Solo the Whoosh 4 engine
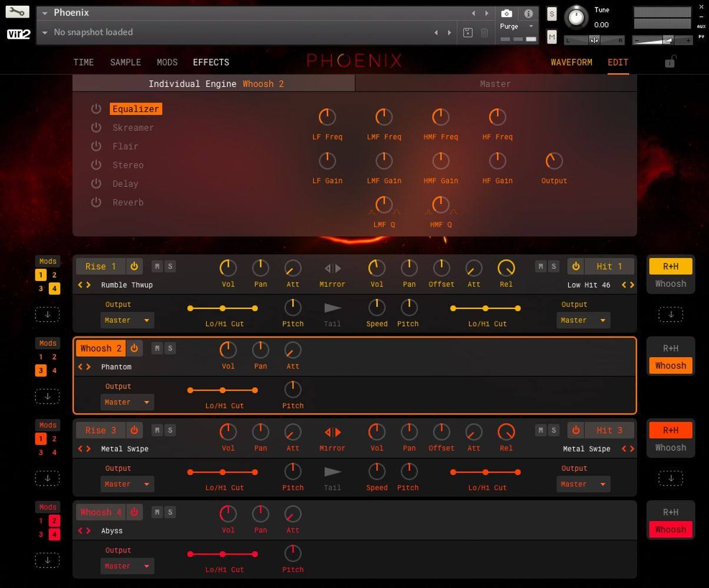The height and width of the screenshot is (588, 709). [170, 512]
